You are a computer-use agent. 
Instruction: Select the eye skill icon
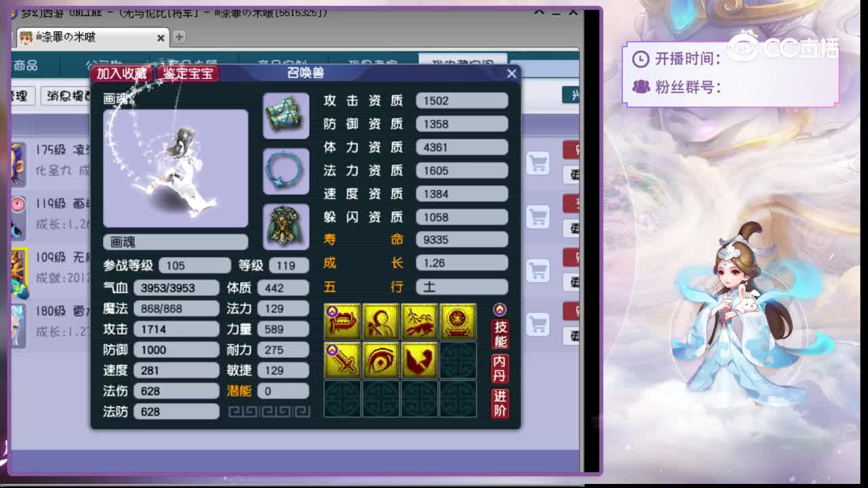pyautogui.click(x=380, y=361)
